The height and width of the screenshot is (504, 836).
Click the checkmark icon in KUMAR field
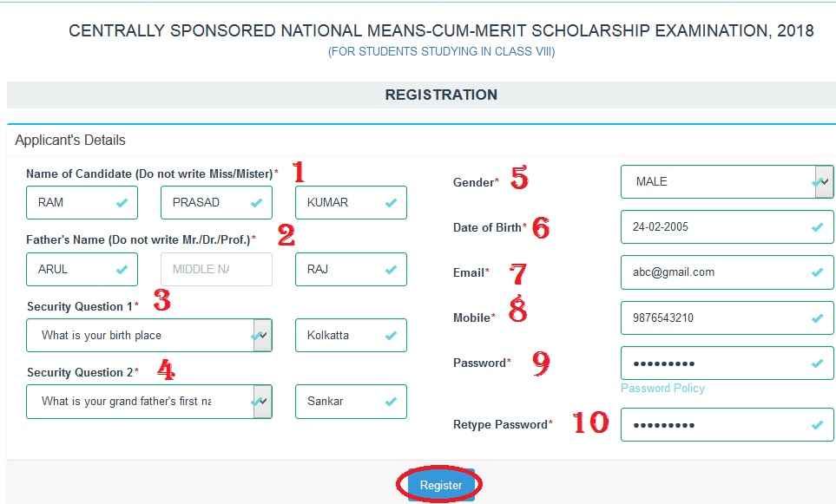click(x=392, y=202)
